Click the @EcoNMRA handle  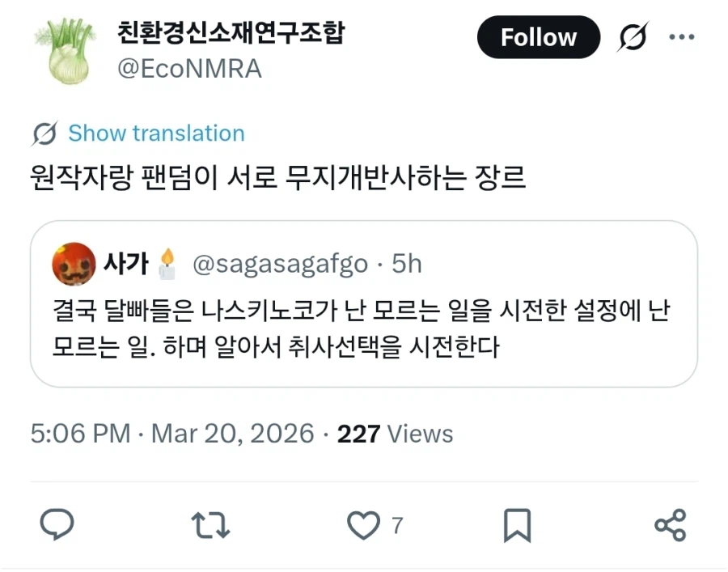tap(188, 69)
